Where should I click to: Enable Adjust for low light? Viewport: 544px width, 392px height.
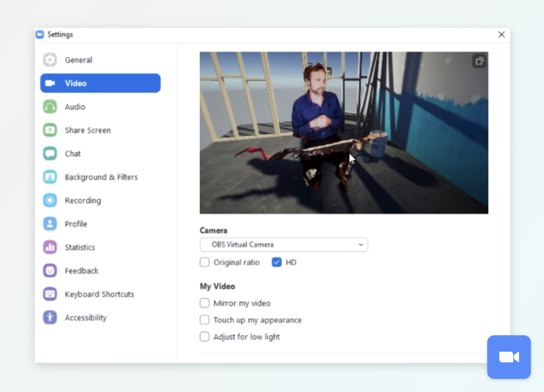point(205,337)
